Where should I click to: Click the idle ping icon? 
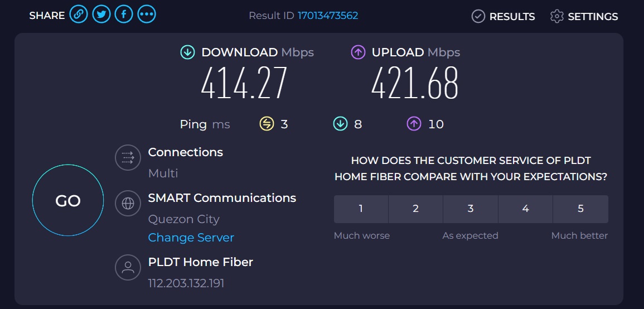pos(267,124)
